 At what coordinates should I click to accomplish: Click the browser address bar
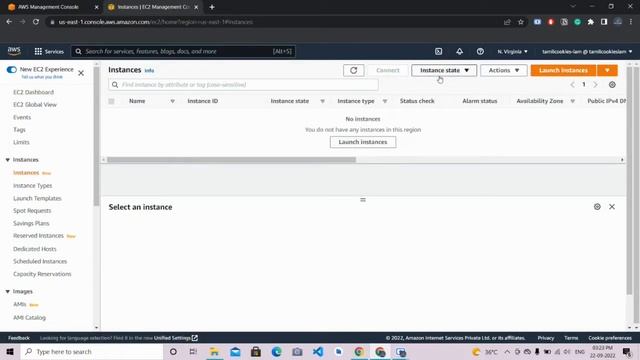pos(273,22)
